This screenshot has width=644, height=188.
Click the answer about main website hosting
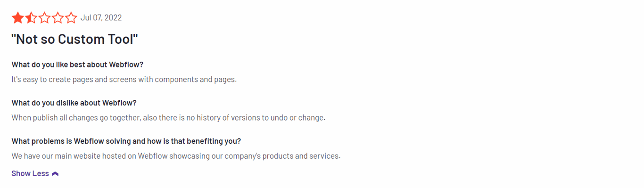176,155
